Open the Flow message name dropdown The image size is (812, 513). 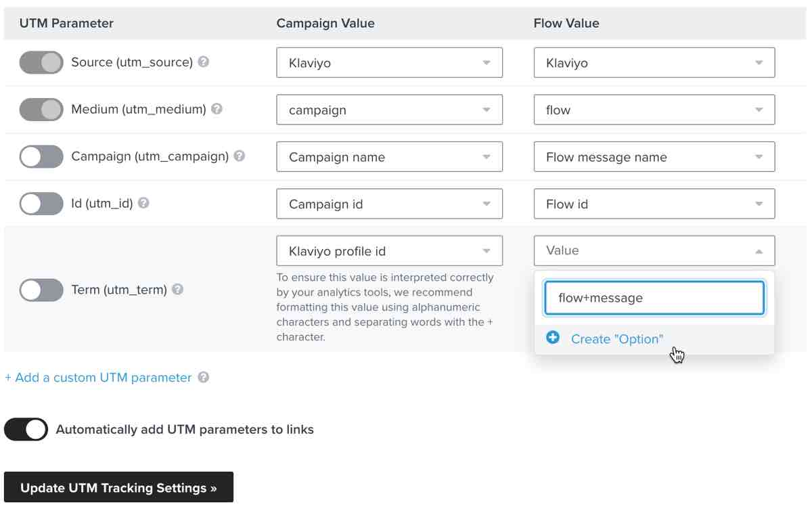pos(654,156)
